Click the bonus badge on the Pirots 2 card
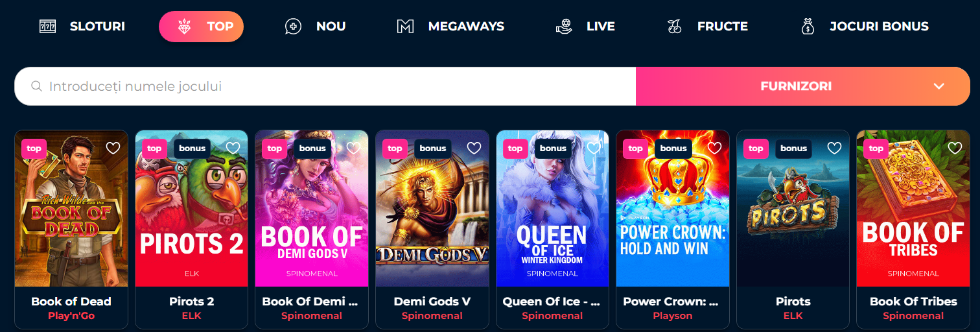 tap(192, 148)
